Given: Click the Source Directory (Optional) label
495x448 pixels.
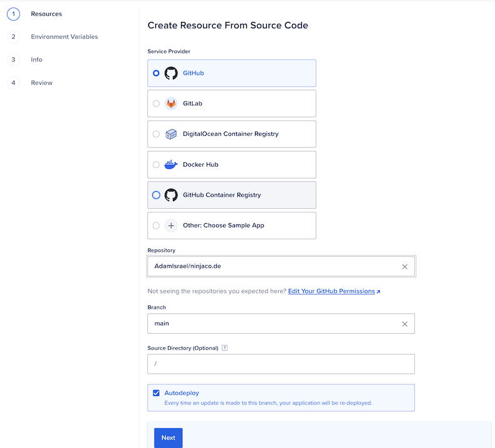Looking at the screenshot, I should point(183,348).
